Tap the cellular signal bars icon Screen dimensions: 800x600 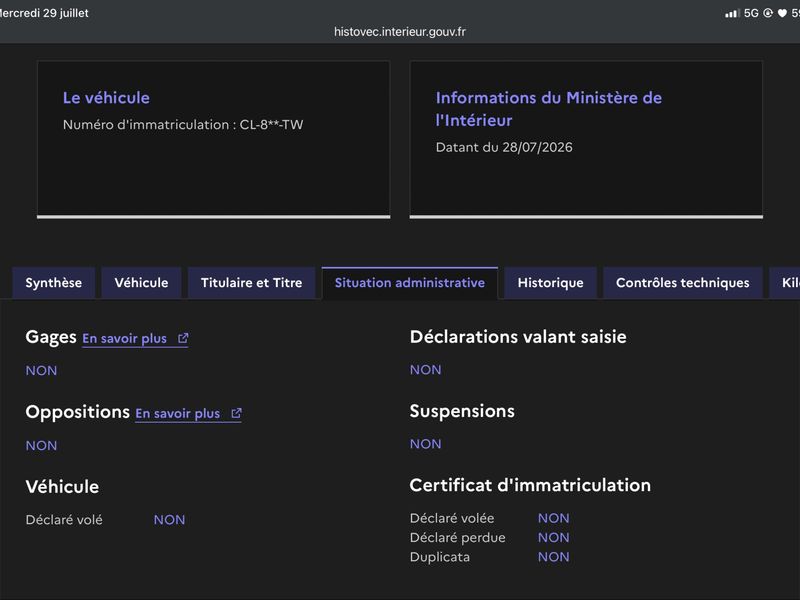pos(732,13)
